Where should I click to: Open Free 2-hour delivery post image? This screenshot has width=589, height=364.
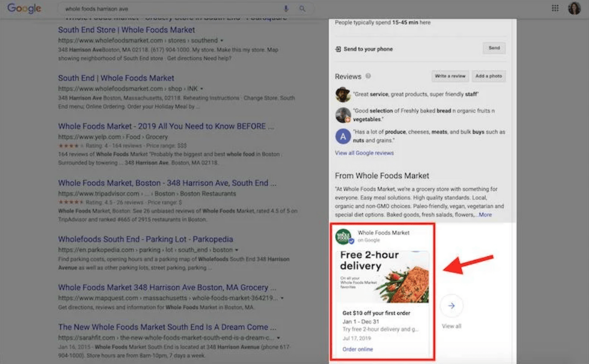pyautogui.click(x=382, y=277)
